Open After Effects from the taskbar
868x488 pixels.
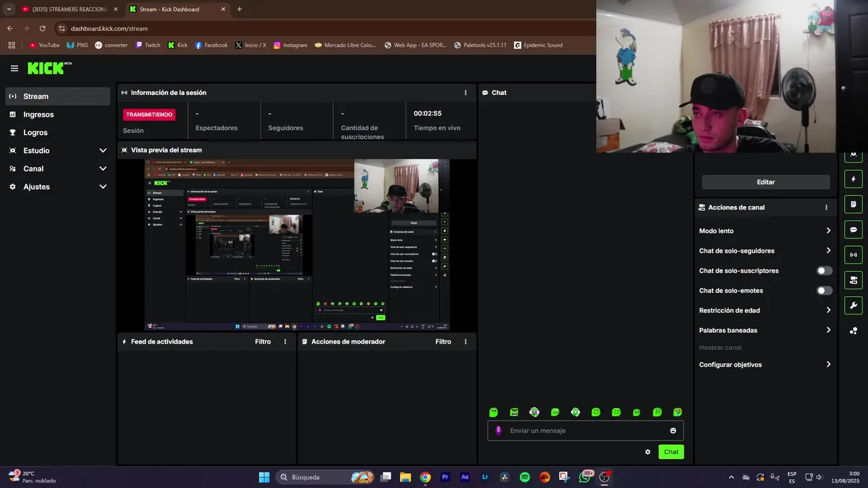click(x=465, y=477)
